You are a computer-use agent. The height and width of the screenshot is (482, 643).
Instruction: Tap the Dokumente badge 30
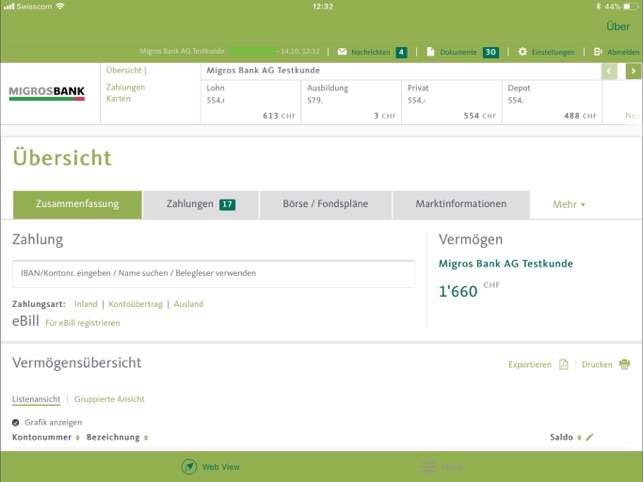point(491,52)
